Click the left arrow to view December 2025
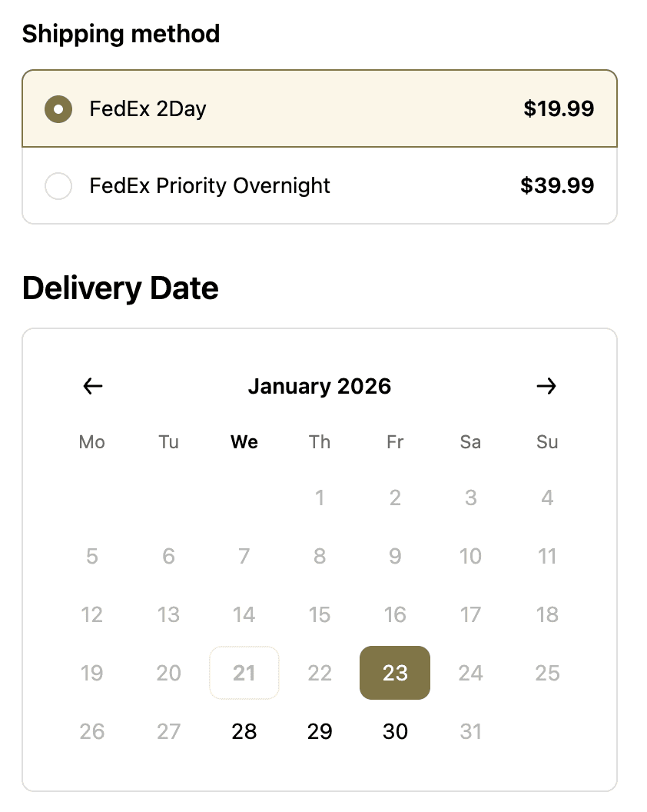This screenshot has width=647, height=812. coord(91,387)
